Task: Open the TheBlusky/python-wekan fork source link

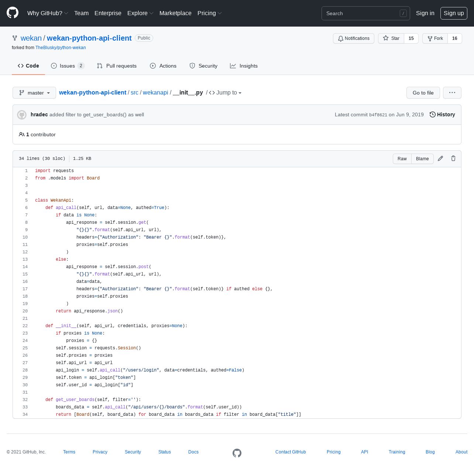Action: click(61, 48)
